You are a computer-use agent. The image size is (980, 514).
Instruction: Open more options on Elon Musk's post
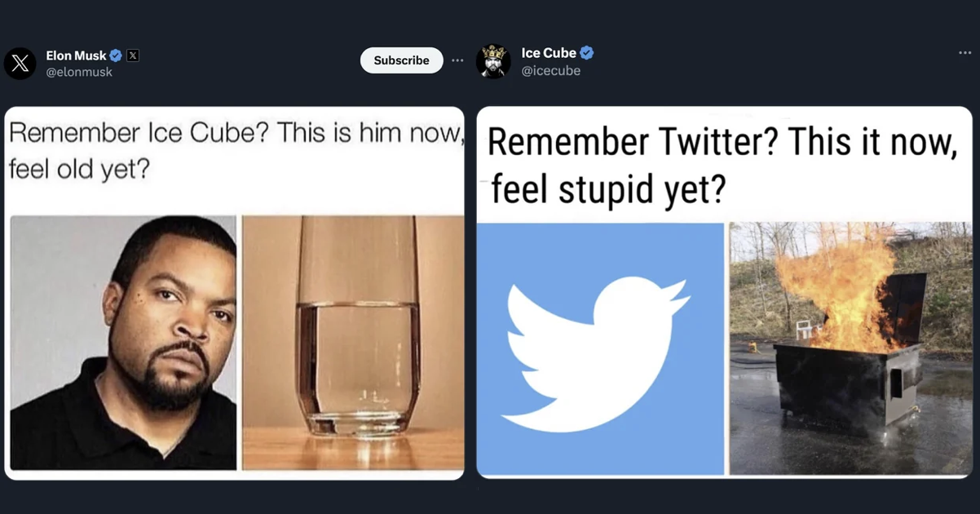tap(457, 60)
